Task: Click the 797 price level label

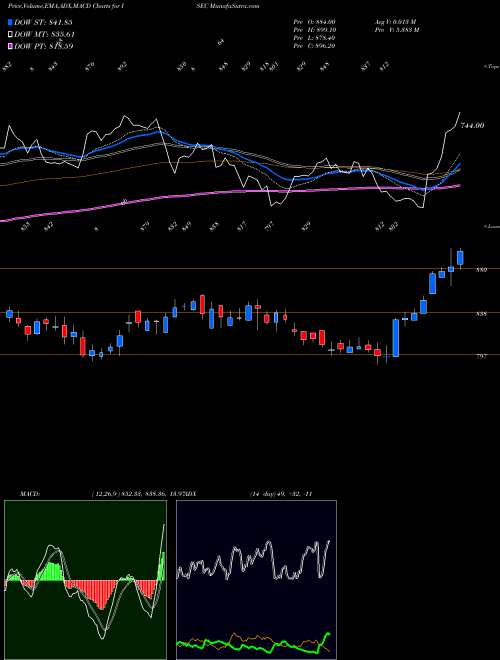Action: pos(481,356)
